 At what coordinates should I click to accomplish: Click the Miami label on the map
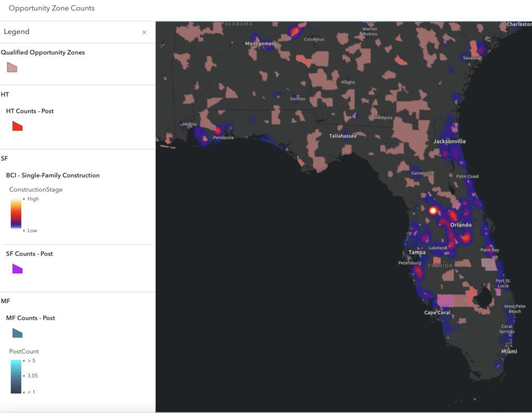pos(509,351)
